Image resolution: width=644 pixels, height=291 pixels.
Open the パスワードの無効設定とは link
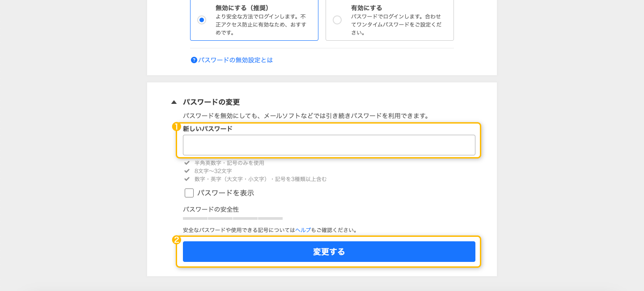(x=236, y=60)
